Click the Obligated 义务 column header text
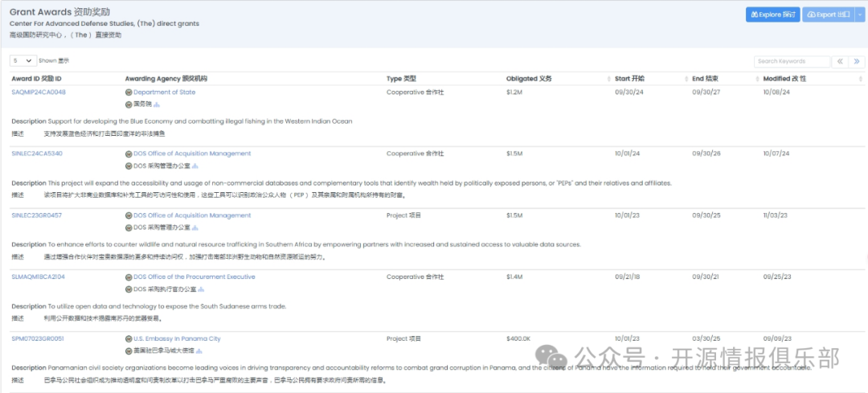Image resolution: width=868 pixels, height=393 pixels. click(529, 79)
